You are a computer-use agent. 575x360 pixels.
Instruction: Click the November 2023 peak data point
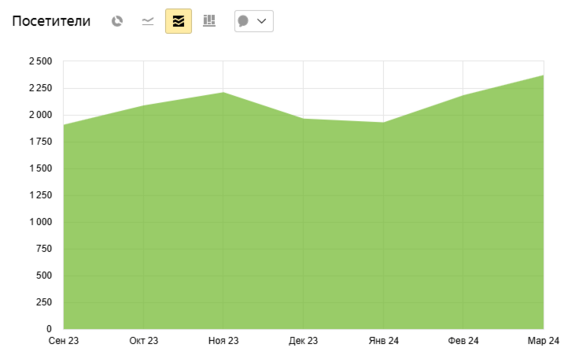tap(223, 92)
